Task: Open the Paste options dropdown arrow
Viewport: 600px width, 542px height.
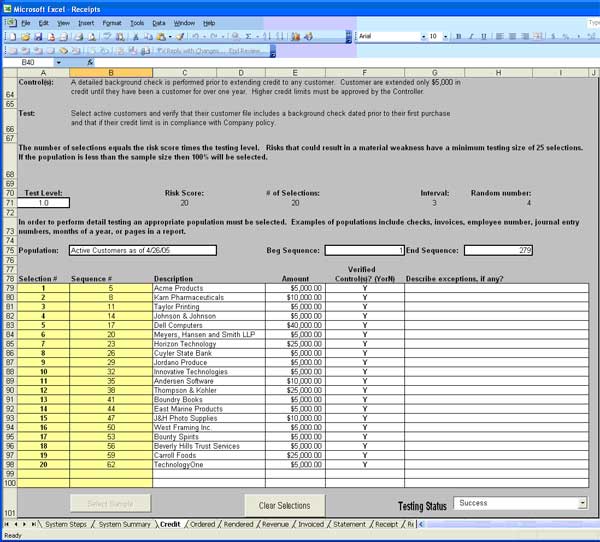Action: click(x=170, y=37)
